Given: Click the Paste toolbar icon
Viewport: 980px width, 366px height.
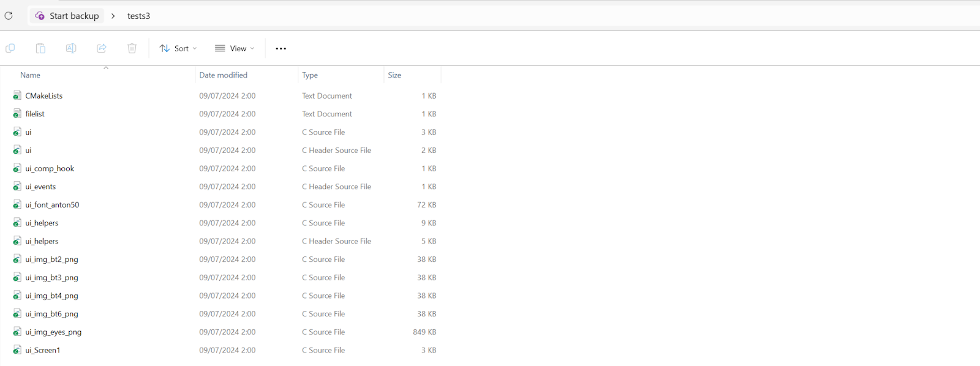Looking at the screenshot, I should pyautogui.click(x=40, y=48).
